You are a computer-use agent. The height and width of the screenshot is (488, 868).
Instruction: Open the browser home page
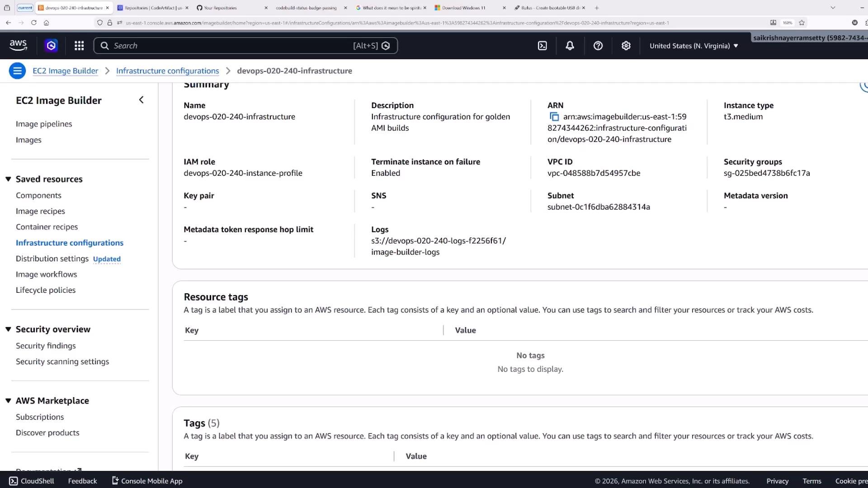point(46,23)
